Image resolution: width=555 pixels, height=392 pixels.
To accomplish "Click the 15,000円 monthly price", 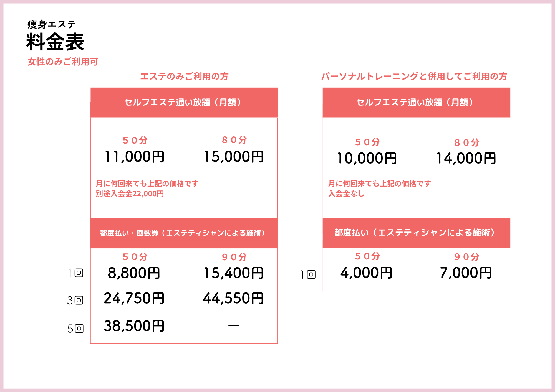I will point(234,157).
